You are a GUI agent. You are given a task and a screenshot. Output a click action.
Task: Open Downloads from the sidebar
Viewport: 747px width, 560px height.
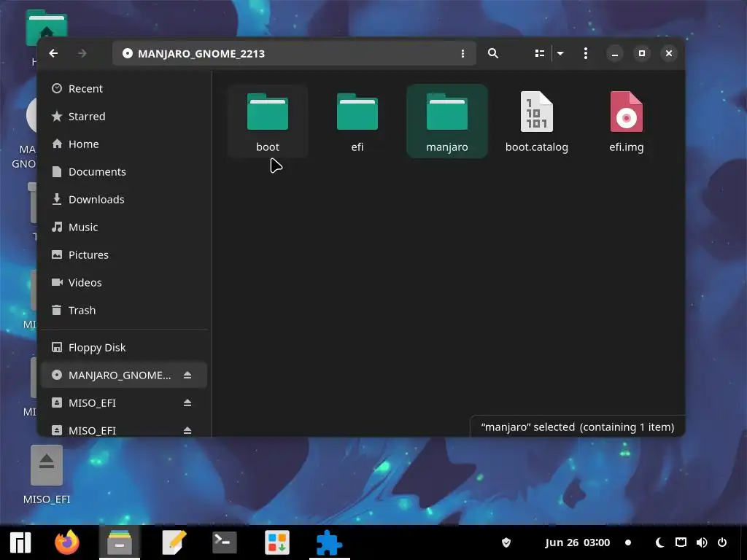pos(124,199)
